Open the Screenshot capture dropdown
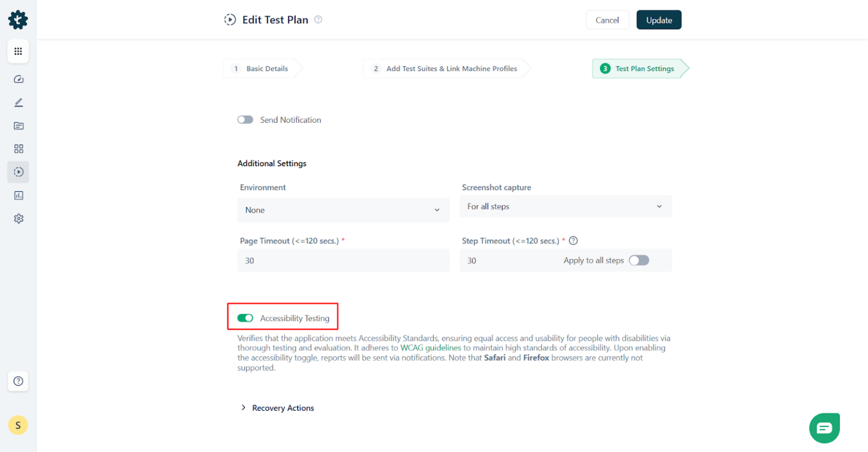 (x=565, y=206)
